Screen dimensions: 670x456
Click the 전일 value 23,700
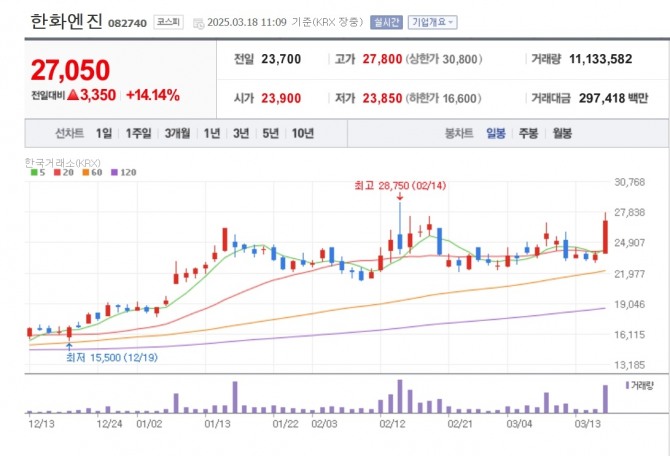coord(281,59)
